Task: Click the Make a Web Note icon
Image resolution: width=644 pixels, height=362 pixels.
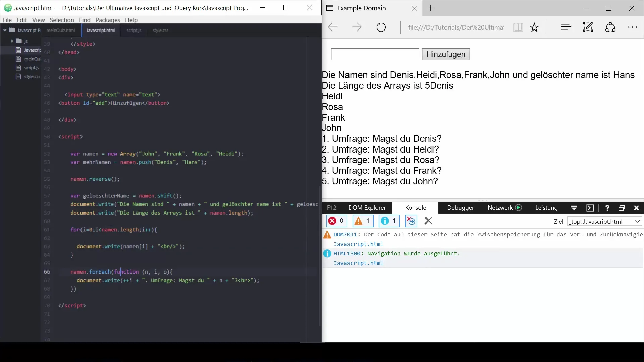Action: (588, 27)
